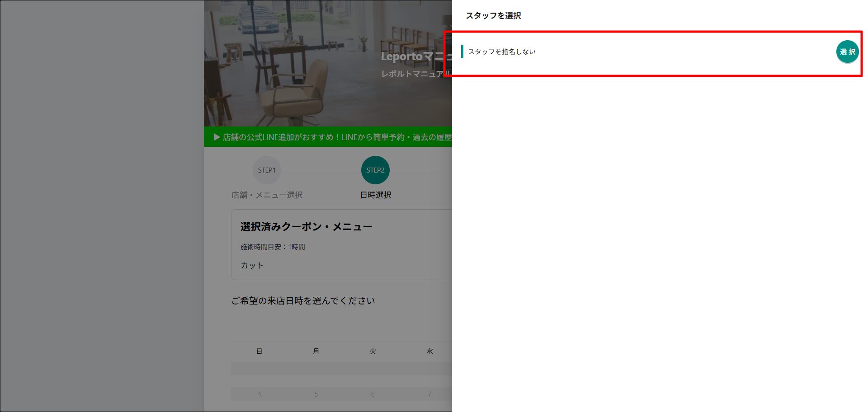Click the 施術時間目安:1時間 text
Screen dimensions: 868x412
pyautogui.click(x=273, y=247)
